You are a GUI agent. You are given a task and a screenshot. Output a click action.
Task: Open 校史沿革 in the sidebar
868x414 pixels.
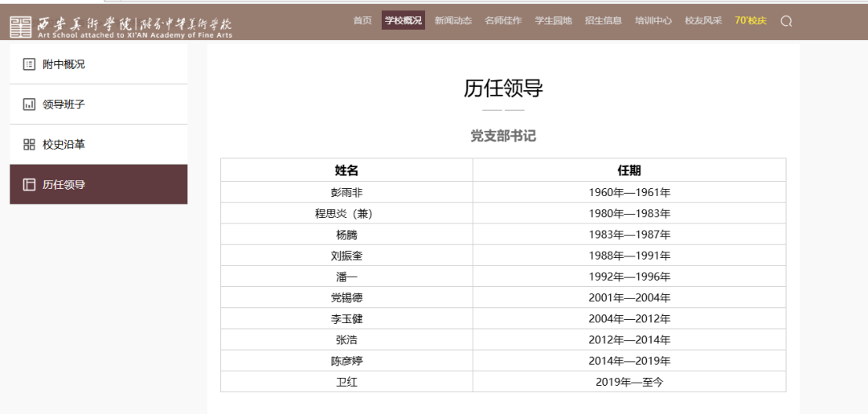pyautogui.click(x=99, y=145)
